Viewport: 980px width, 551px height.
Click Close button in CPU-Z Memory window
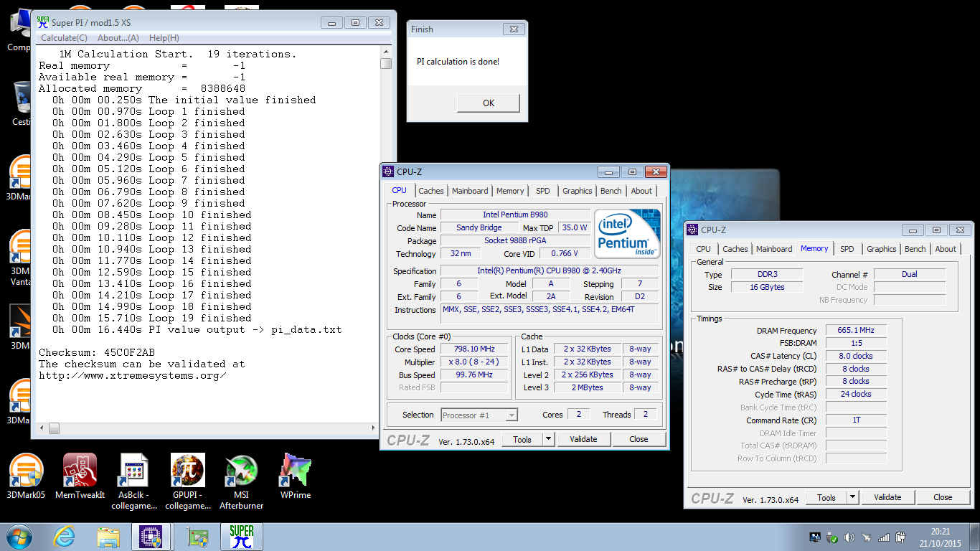(x=943, y=497)
